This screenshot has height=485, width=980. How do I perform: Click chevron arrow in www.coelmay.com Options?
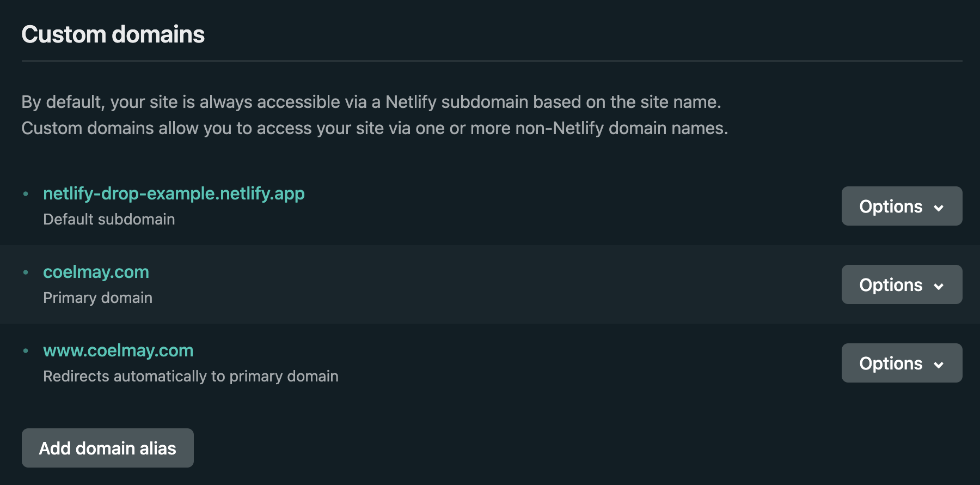939,365
